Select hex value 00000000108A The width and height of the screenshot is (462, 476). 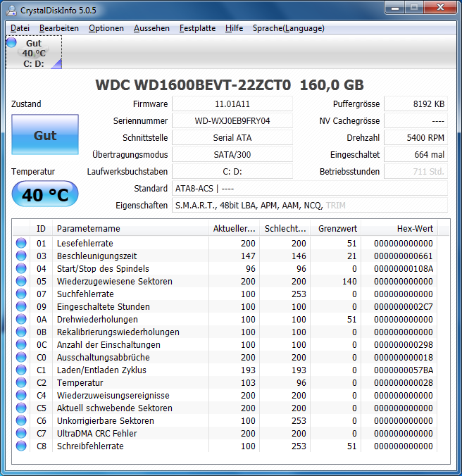pyautogui.click(x=404, y=269)
